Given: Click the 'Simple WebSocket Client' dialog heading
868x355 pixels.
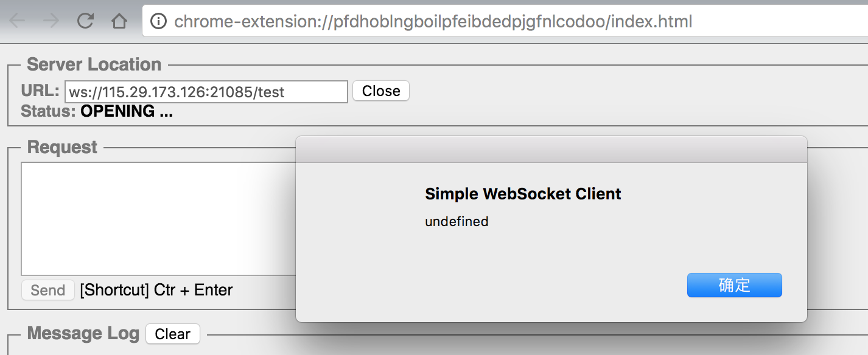Looking at the screenshot, I should pyautogui.click(x=523, y=194).
